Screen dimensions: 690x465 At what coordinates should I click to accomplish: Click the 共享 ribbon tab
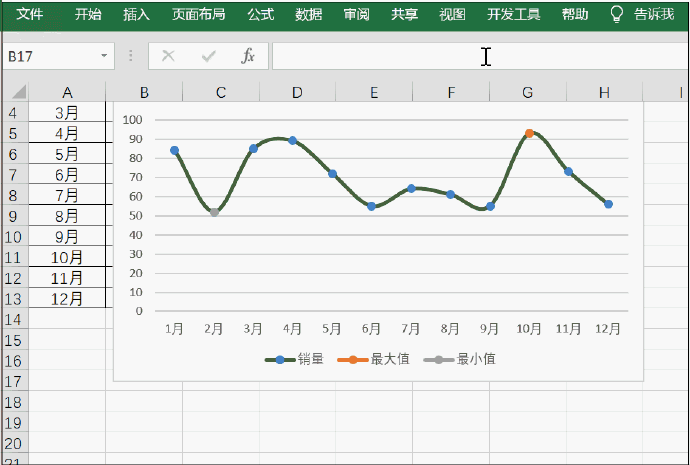click(404, 15)
